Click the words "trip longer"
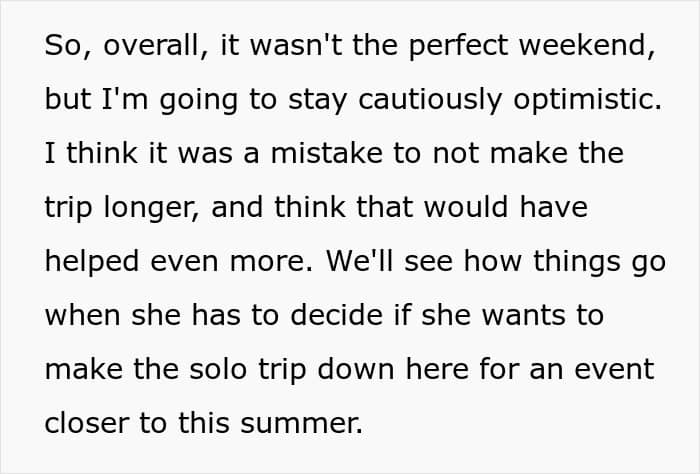This screenshot has width=700, height=474. pos(122,208)
